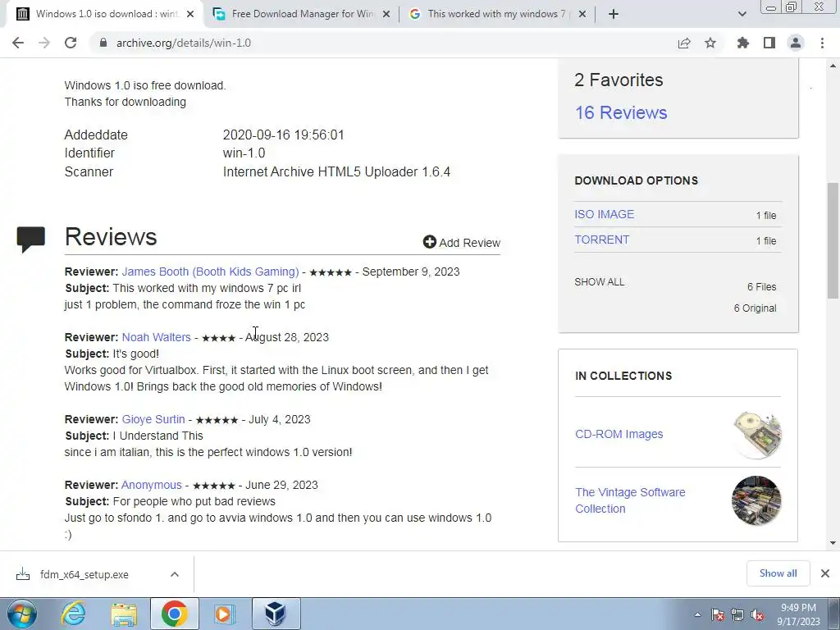Viewport: 840px width, 630px height.
Task: Open Chrome's three-dot menu
Action: coord(822,43)
